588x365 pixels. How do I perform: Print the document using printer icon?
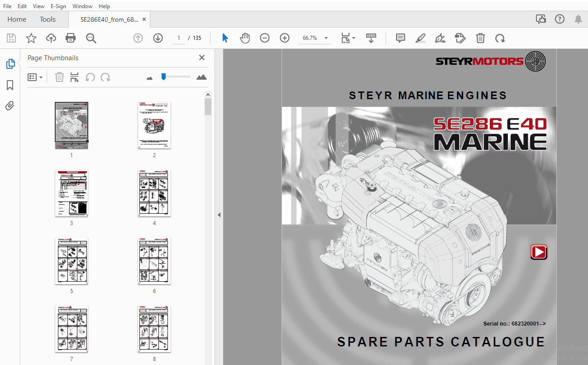[71, 38]
